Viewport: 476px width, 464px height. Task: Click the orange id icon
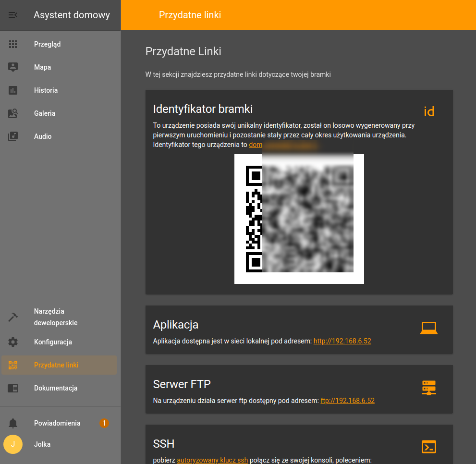pos(429,112)
